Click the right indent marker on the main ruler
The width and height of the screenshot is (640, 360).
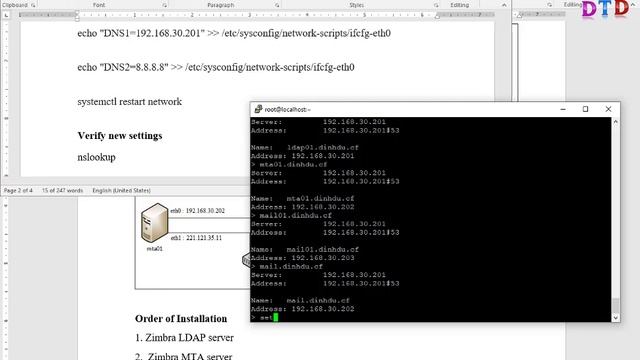437,16
